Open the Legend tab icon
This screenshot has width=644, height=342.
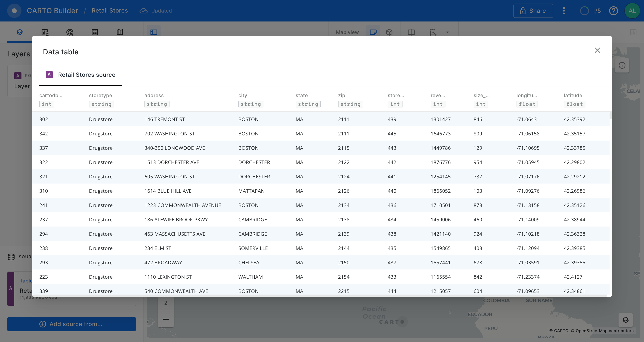point(95,32)
